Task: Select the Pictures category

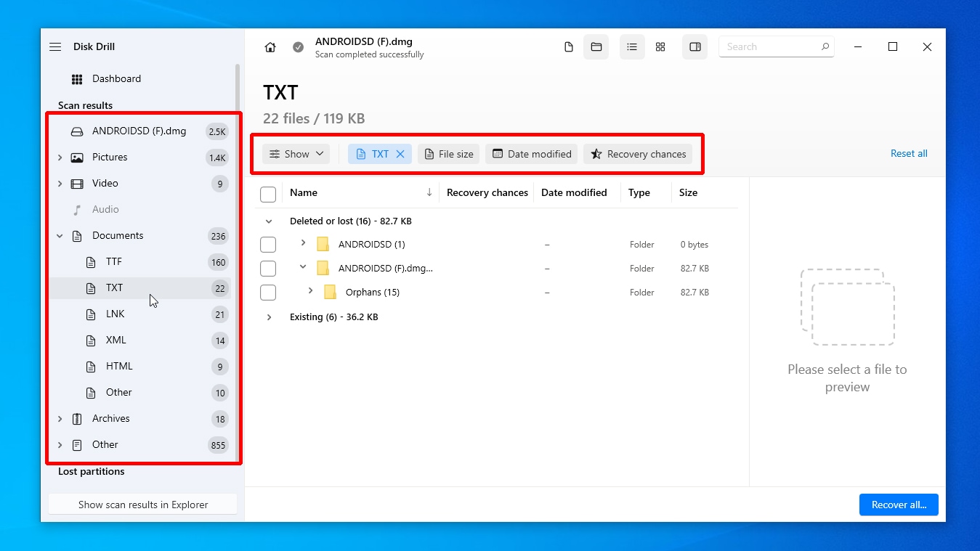Action: click(x=139, y=158)
